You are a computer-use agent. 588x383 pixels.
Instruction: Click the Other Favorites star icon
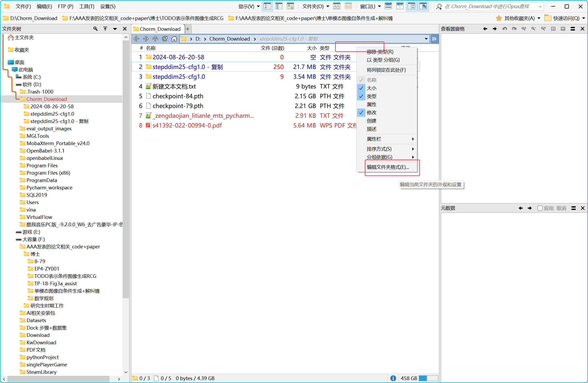click(x=499, y=18)
